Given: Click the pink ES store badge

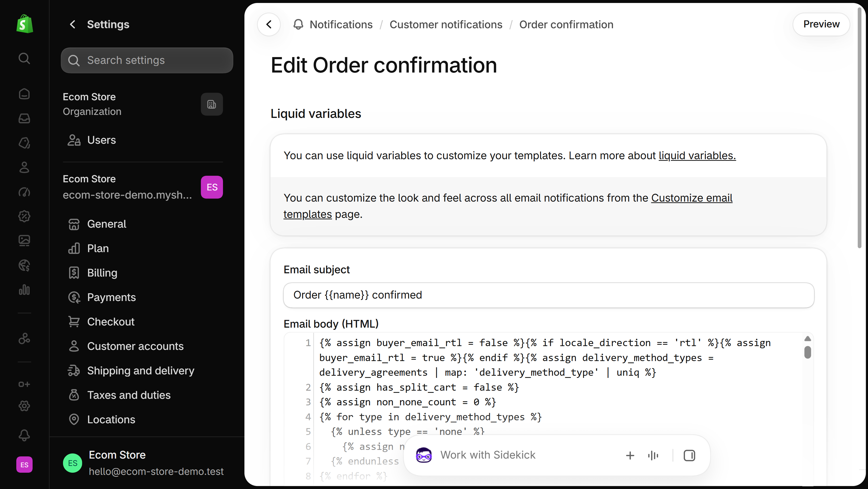Looking at the screenshot, I should (x=212, y=187).
